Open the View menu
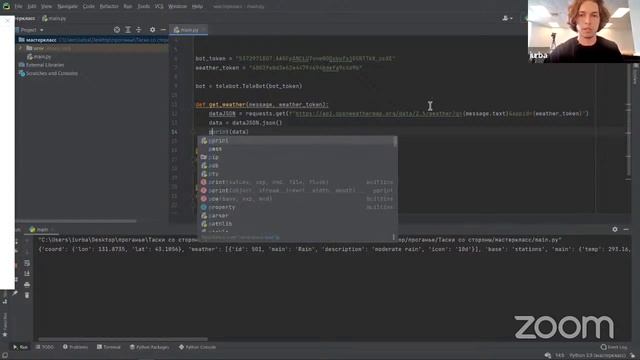Viewport: 640px width, 360px height. coord(46,7)
